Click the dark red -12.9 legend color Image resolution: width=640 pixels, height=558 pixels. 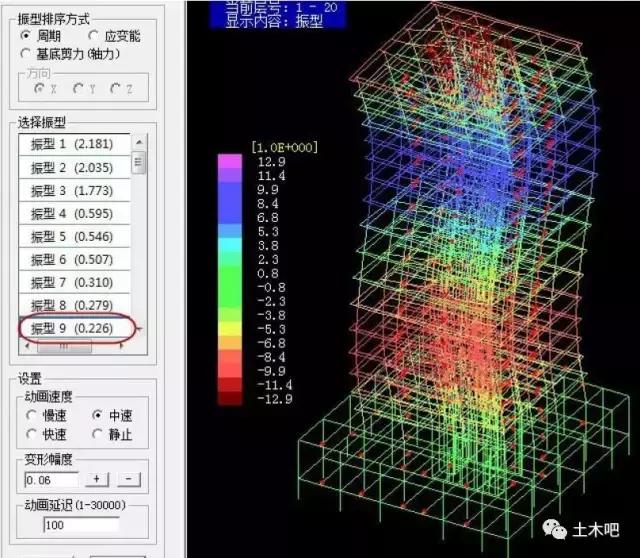230,398
